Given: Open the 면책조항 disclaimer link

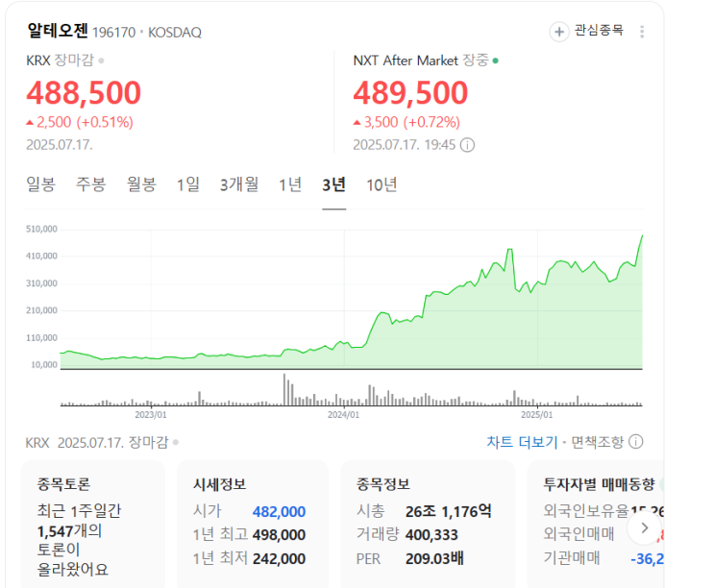Looking at the screenshot, I should tap(597, 442).
